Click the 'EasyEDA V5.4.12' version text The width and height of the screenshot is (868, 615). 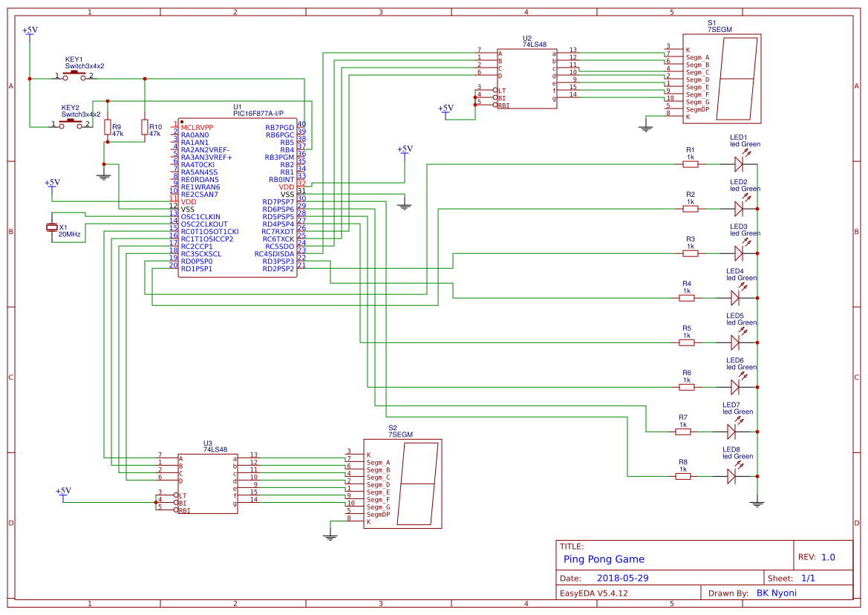594,593
